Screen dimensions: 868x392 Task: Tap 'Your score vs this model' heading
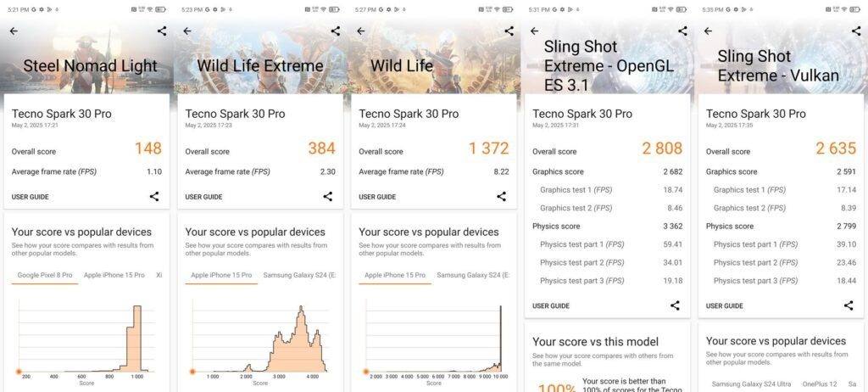595,342
